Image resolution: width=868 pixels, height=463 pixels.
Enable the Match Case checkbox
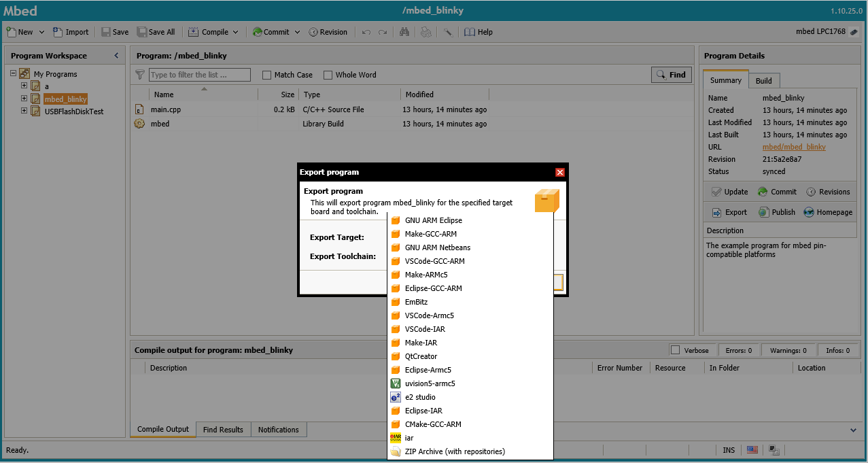[267, 75]
